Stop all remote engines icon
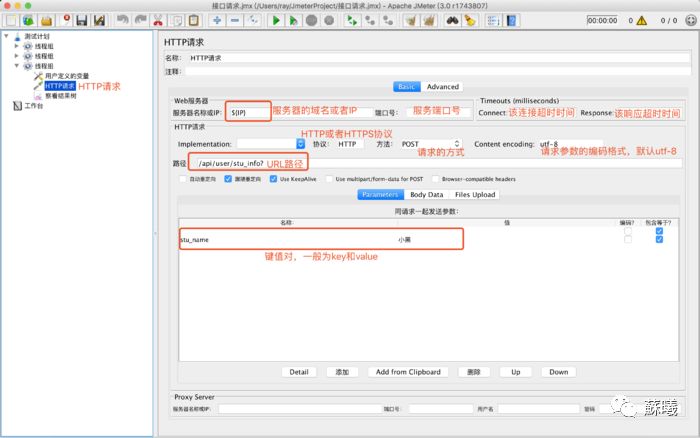The width and height of the screenshot is (700, 438). coord(370,21)
